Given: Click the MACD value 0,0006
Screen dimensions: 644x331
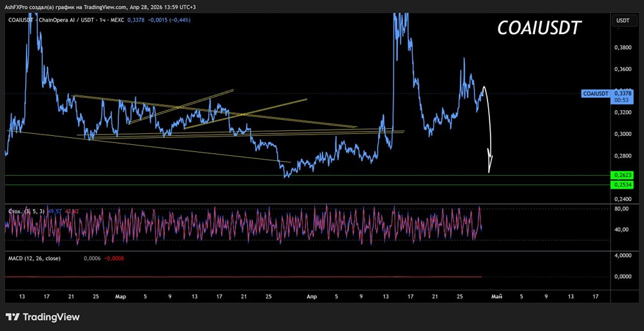Looking at the screenshot, I should pos(91,258).
